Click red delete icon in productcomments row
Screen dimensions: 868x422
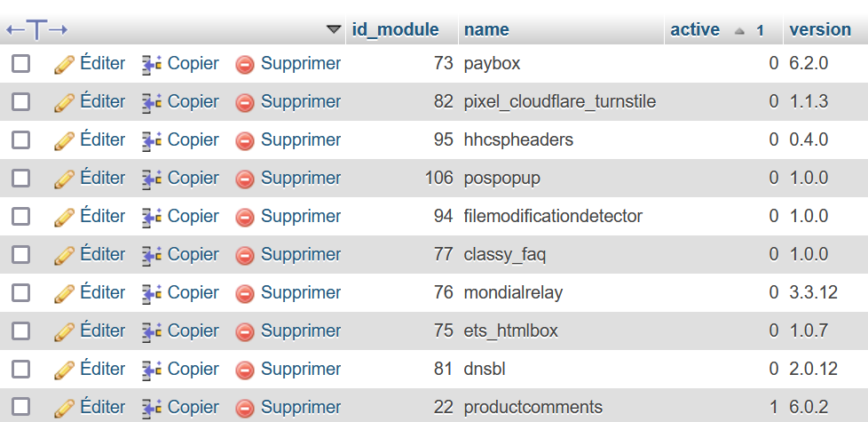point(245,409)
